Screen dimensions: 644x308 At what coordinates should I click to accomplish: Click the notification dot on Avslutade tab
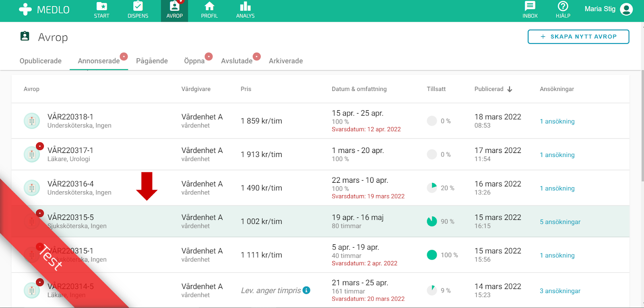(x=257, y=56)
